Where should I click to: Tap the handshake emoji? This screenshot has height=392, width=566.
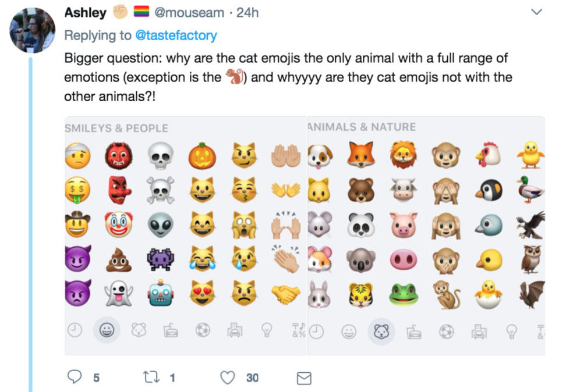click(x=286, y=294)
